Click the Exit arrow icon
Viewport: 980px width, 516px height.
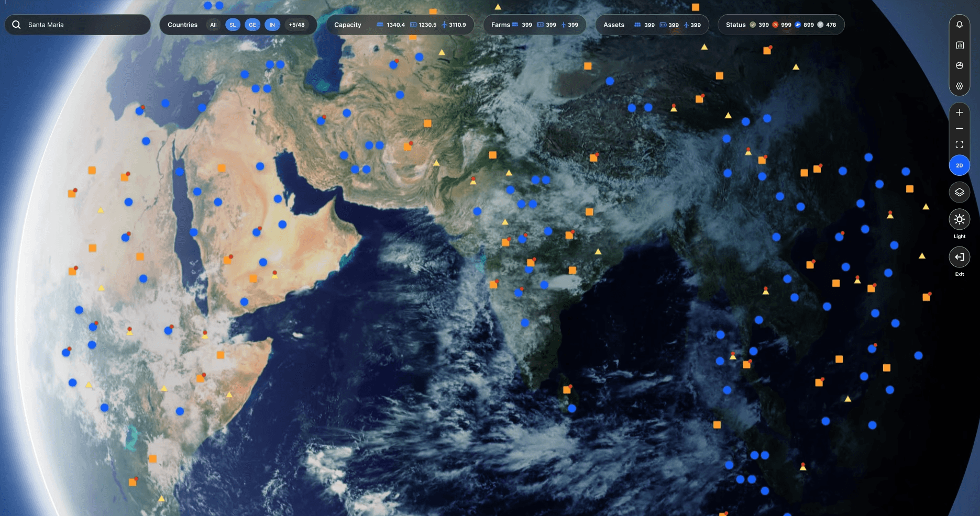point(960,257)
